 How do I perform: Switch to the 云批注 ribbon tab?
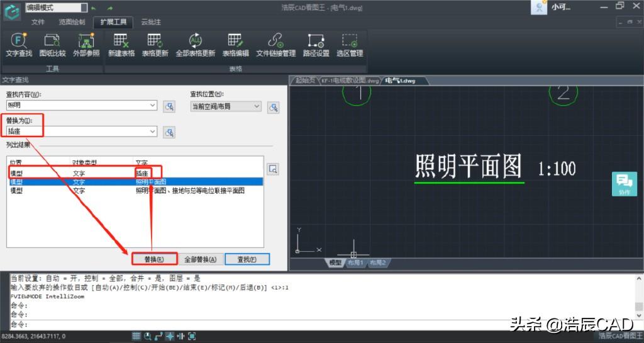151,22
